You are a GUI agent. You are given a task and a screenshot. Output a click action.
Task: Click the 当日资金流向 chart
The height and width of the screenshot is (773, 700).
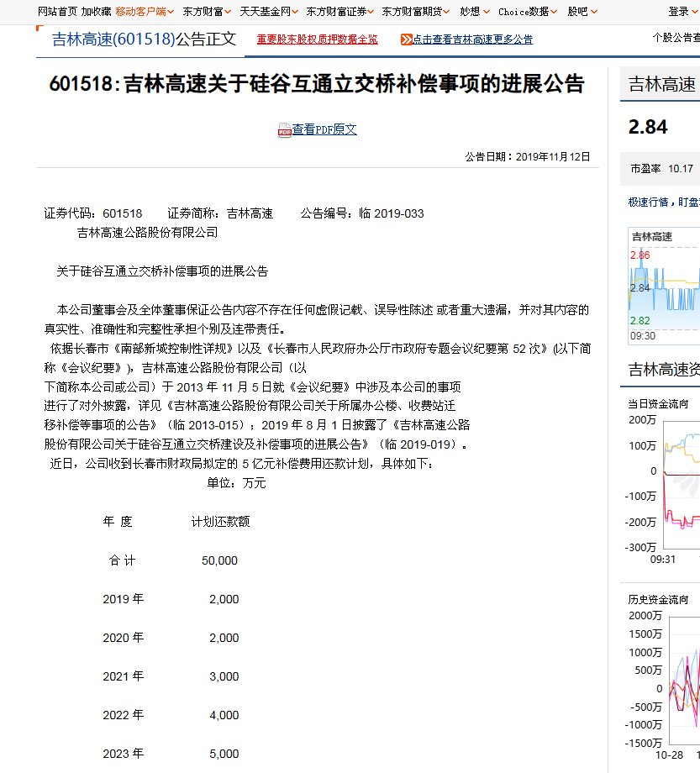pyautogui.click(x=663, y=486)
